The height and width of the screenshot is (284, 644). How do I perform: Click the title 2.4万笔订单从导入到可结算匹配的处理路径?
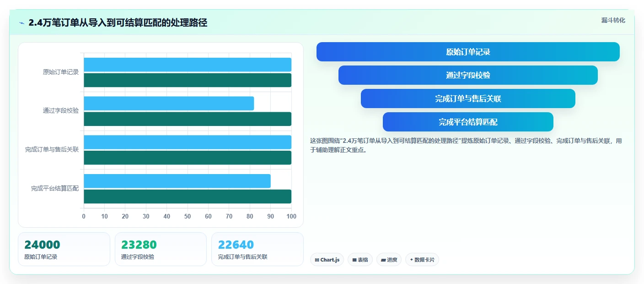coord(118,22)
